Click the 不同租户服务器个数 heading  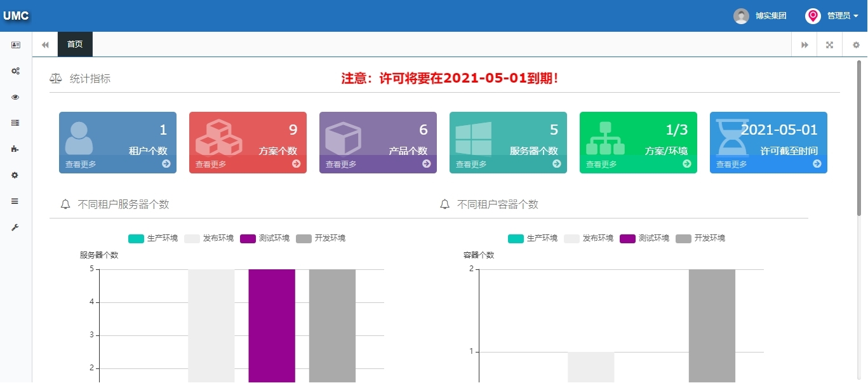click(123, 205)
